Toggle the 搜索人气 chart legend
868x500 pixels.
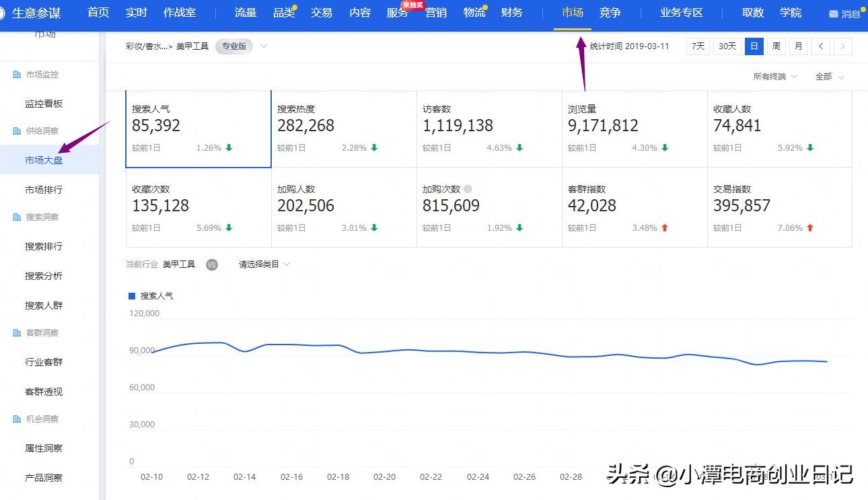point(149,295)
